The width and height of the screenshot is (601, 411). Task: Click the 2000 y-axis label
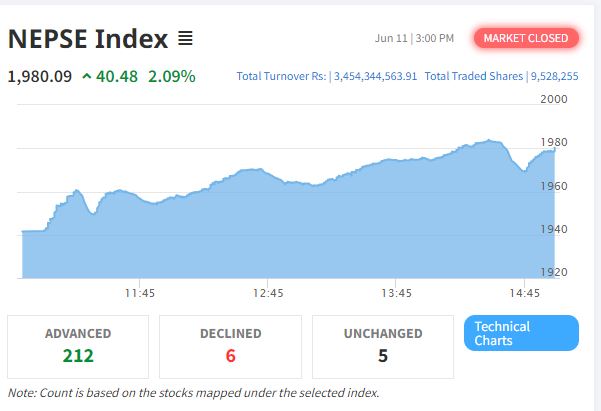coord(554,99)
